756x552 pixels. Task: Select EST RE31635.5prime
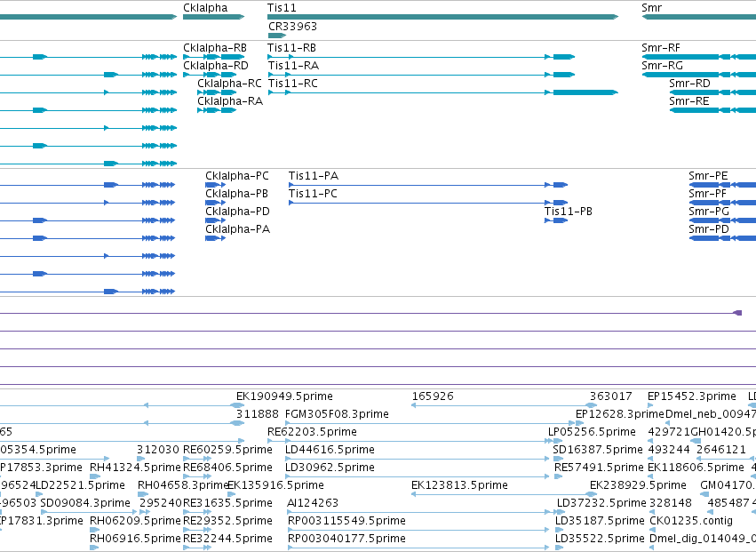tap(228, 504)
